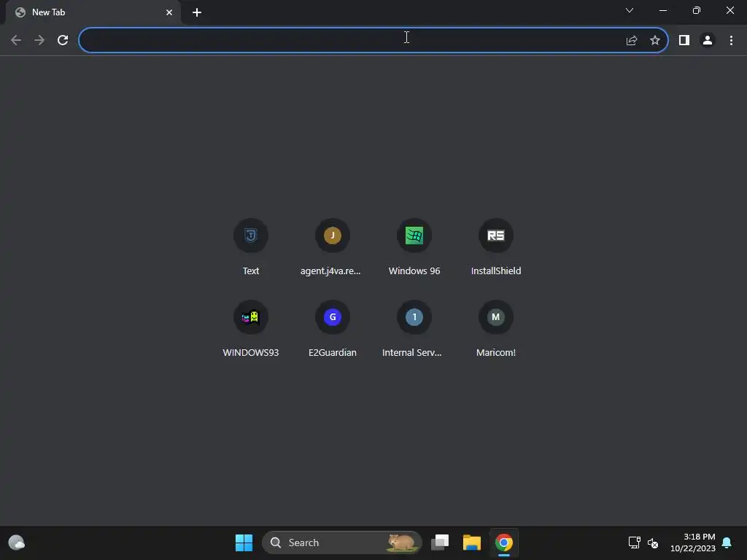Open the Chrome three-dot menu
This screenshot has width=747, height=560.
(x=731, y=41)
